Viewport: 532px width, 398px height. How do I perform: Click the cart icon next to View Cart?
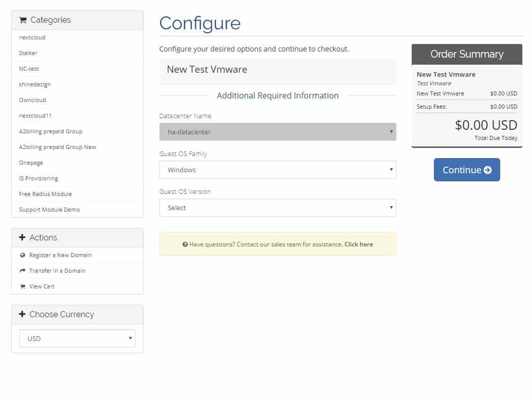[x=22, y=287]
